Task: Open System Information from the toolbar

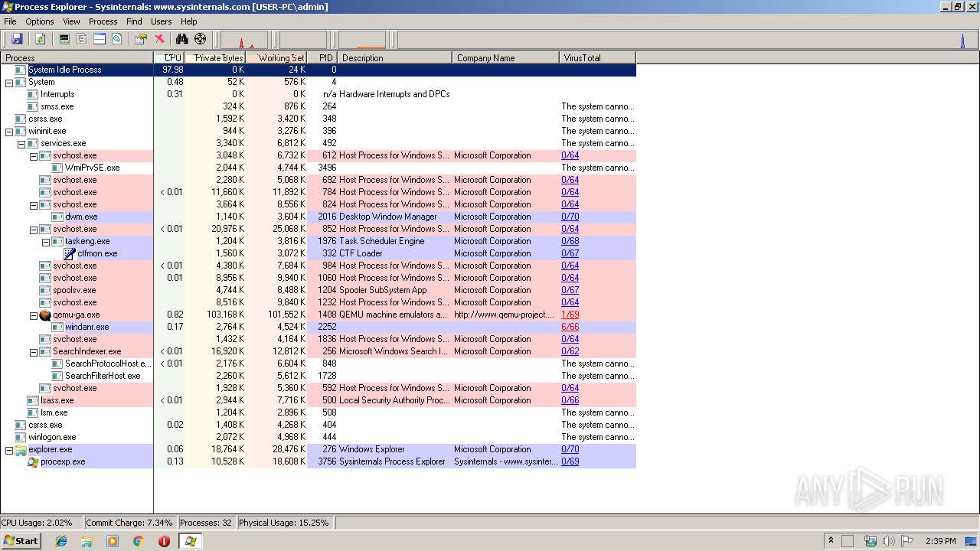Action: click(64, 39)
